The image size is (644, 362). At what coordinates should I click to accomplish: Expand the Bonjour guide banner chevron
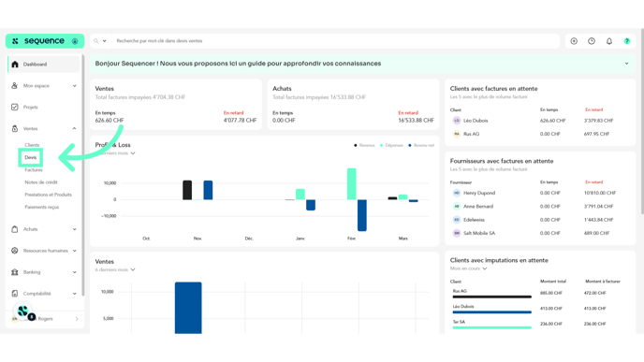627,64
